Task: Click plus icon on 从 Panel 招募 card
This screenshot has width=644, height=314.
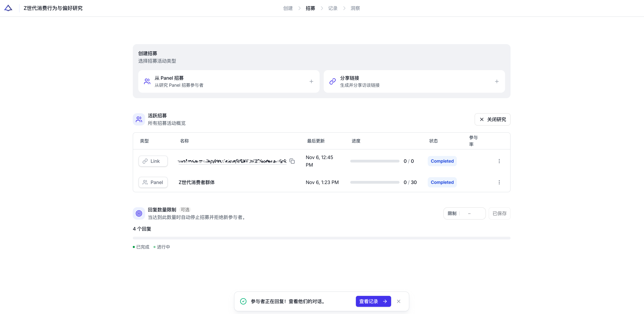Action: 311,81
